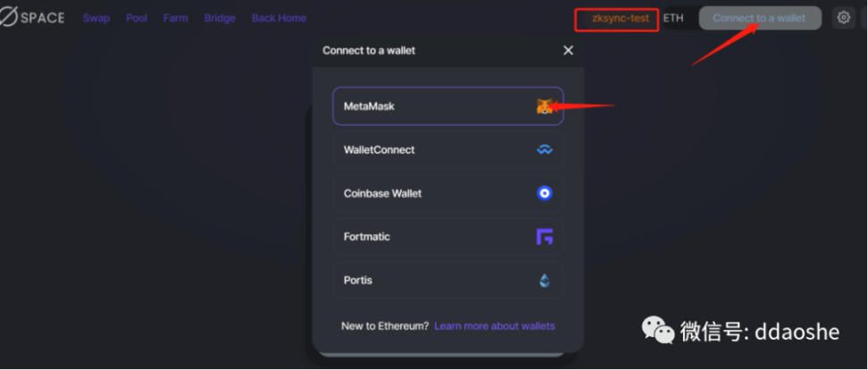Navigate to the Farm section
868x370 pixels.
[176, 18]
